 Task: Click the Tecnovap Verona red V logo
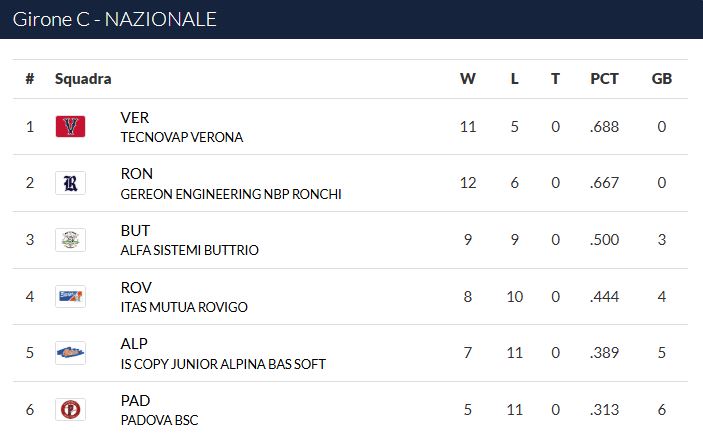(70, 126)
